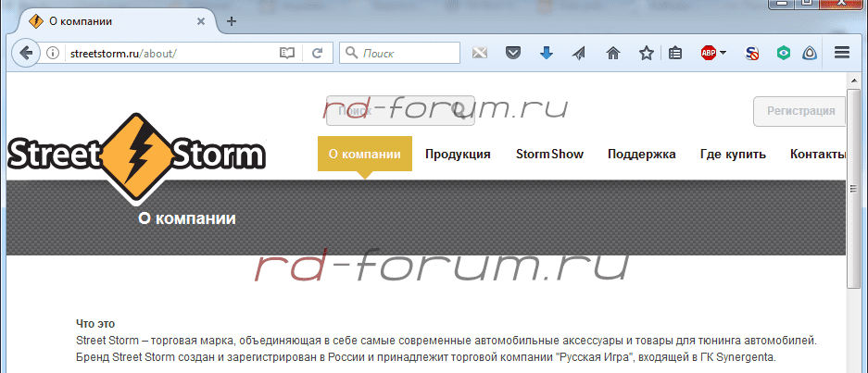Viewport: 868px width, 373px height.
Task: Open site information icon in address bar
Action: point(53,53)
